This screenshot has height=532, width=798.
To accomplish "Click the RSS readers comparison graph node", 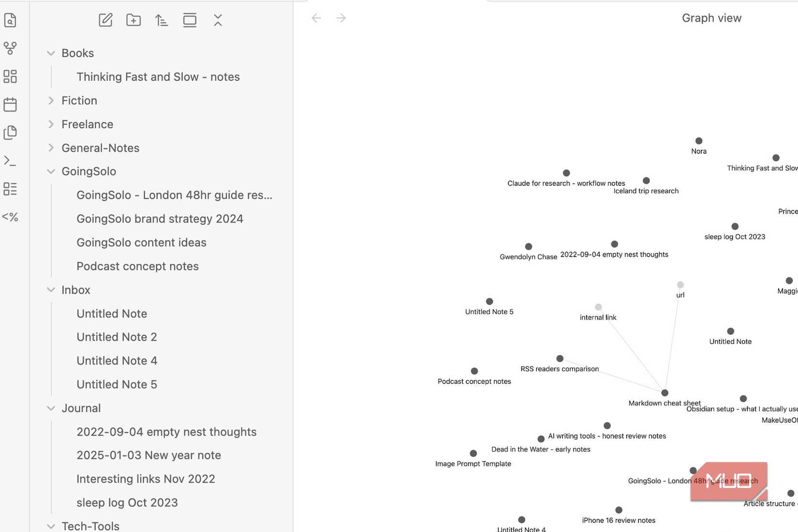I will [560, 359].
